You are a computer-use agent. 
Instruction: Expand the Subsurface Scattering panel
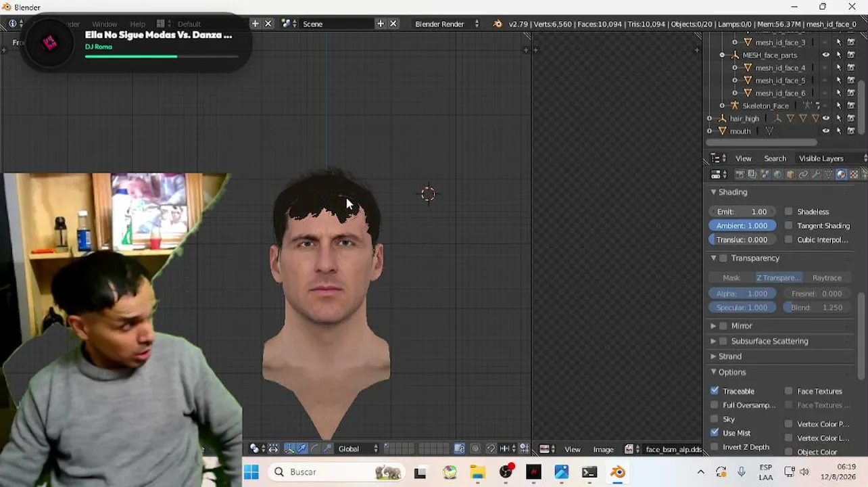coord(713,341)
